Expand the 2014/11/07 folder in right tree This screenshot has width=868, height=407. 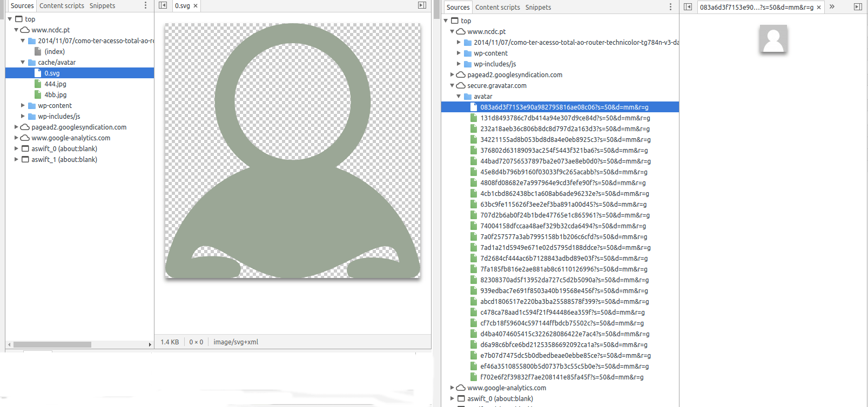(459, 42)
